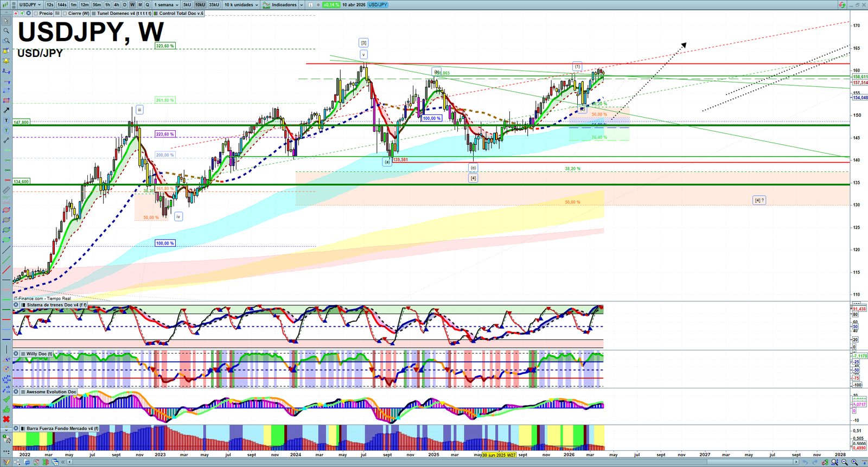
Task: Select the black arrow drawing tool
Action: [x=7, y=110]
